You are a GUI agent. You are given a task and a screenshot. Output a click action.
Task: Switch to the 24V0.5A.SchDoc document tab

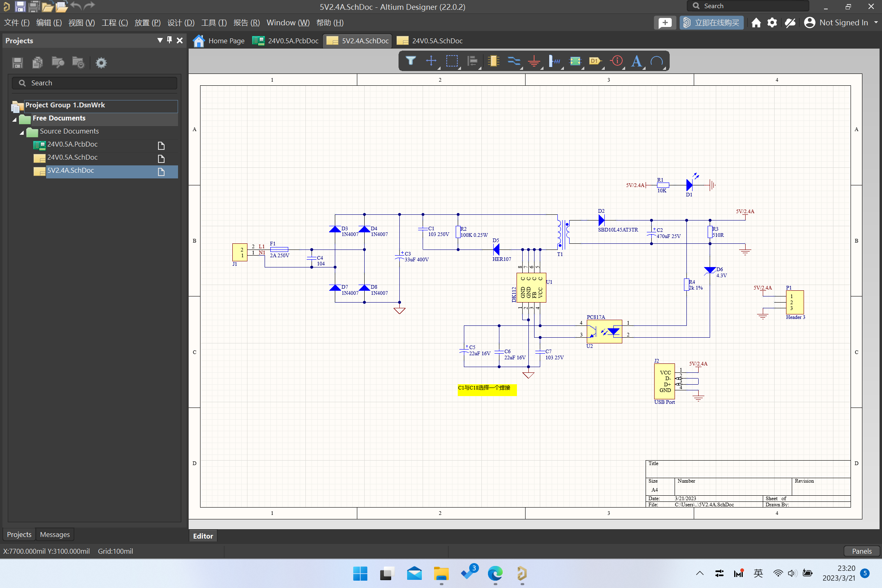[x=430, y=41]
